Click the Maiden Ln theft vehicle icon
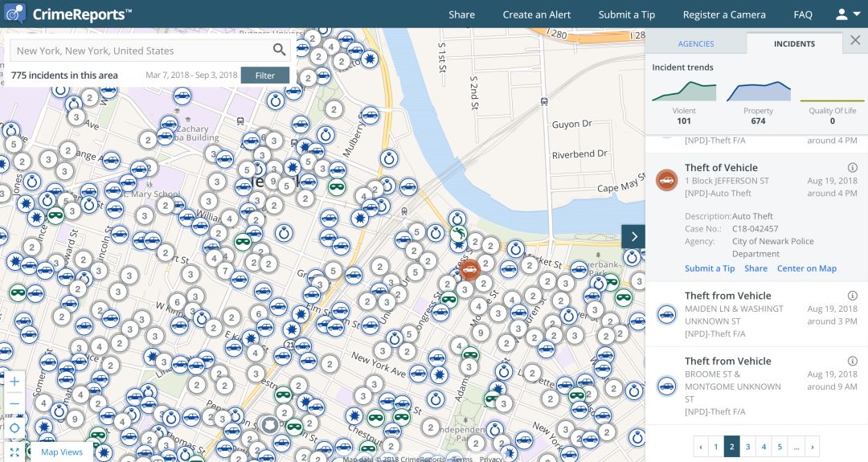Screen dimensions: 868x462 pos(667,313)
